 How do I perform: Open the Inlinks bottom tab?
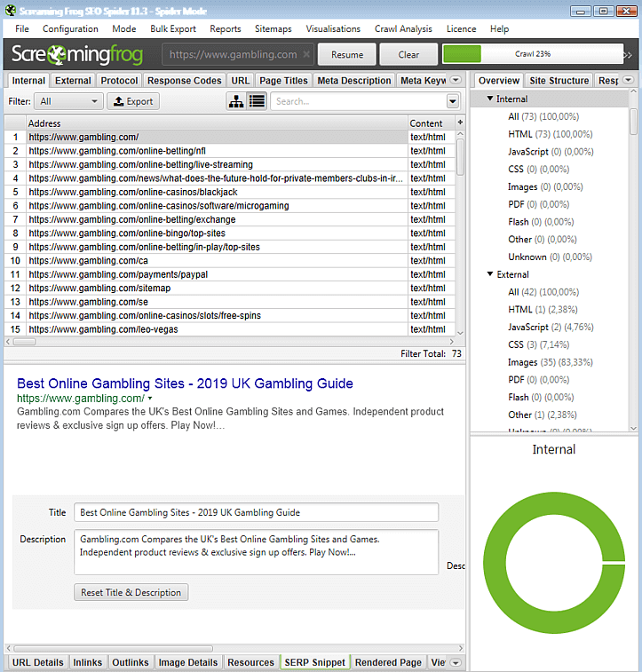click(x=87, y=662)
